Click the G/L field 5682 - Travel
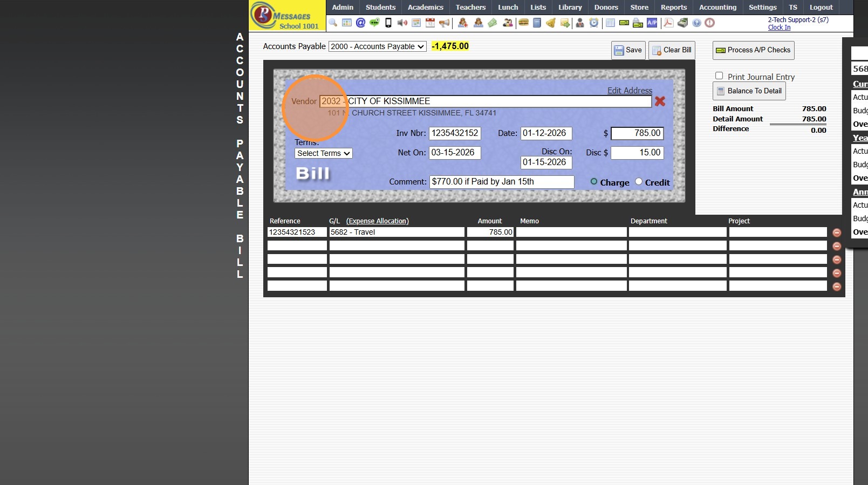Image resolution: width=868 pixels, height=485 pixels. click(397, 232)
